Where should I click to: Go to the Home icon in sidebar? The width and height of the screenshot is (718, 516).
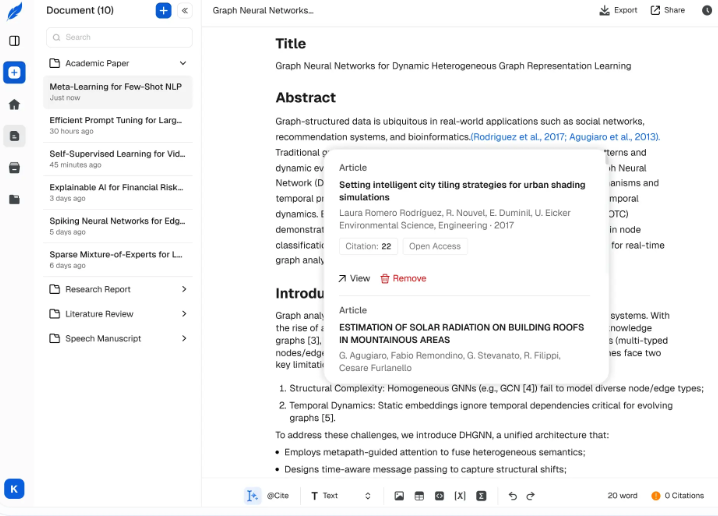(x=14, y=104)
